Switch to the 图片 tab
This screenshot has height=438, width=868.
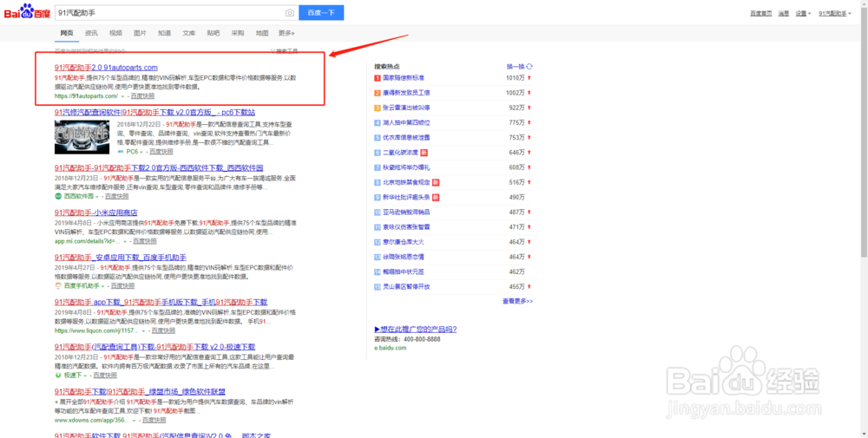pos(140,33)
